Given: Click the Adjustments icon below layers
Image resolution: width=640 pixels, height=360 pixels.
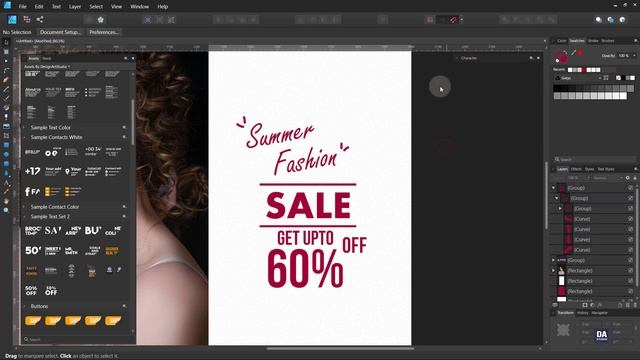Looking at the screenshot, I should click(x=592, y=305).
